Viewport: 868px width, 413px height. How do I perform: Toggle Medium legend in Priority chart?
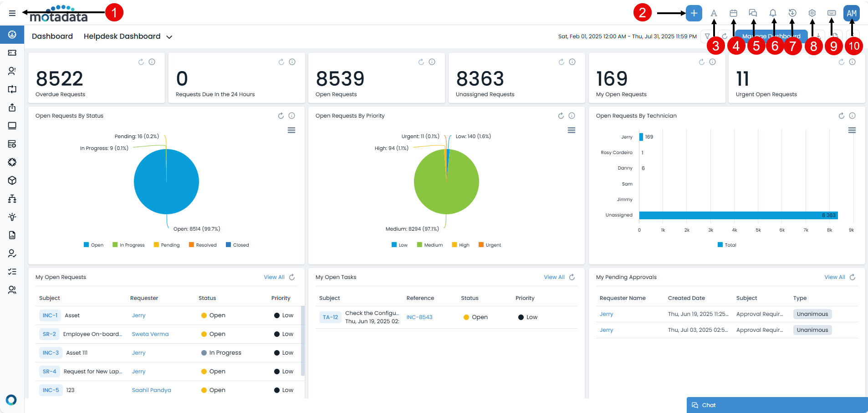[x=429, y=245]
